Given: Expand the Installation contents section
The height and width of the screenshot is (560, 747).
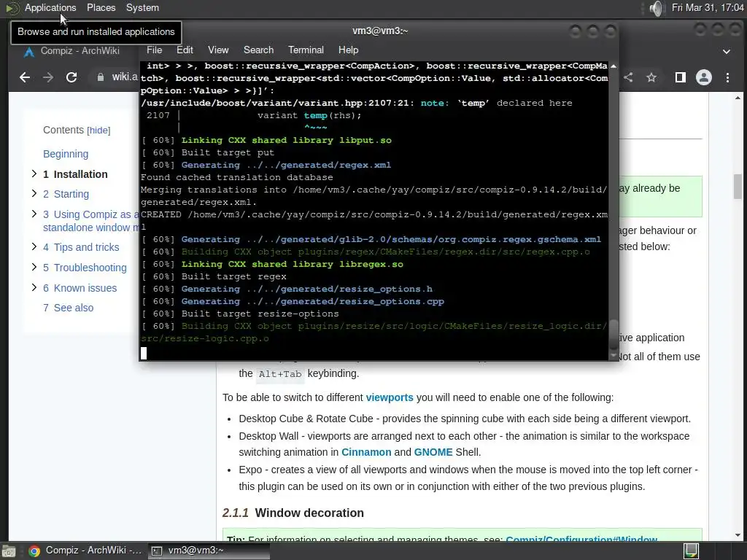Looking at the screenshot, I should pos(34,174).
